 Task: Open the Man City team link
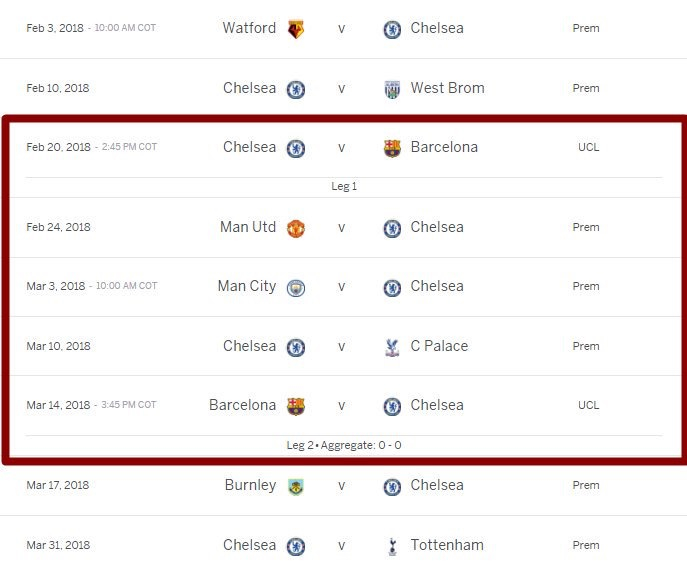(247, 286)
